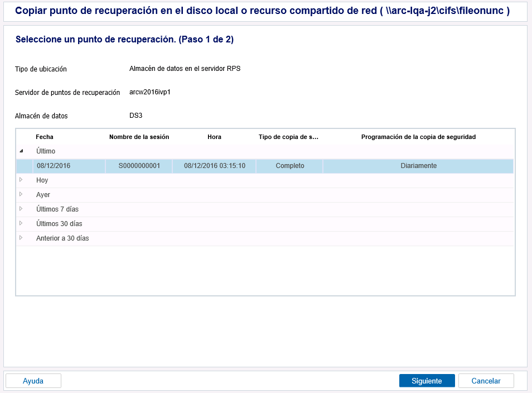Click the Ayer group label
Viewport: 532px width, 393px height.
click(43, 195)
